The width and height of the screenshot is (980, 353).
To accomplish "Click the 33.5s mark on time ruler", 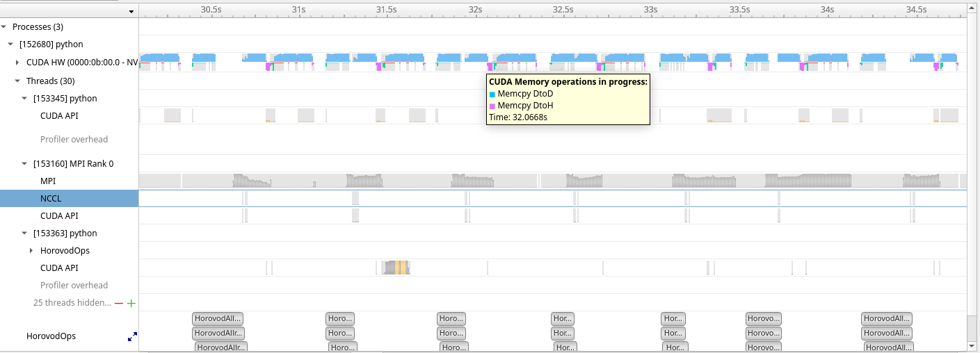I will (x=739, y=10).
